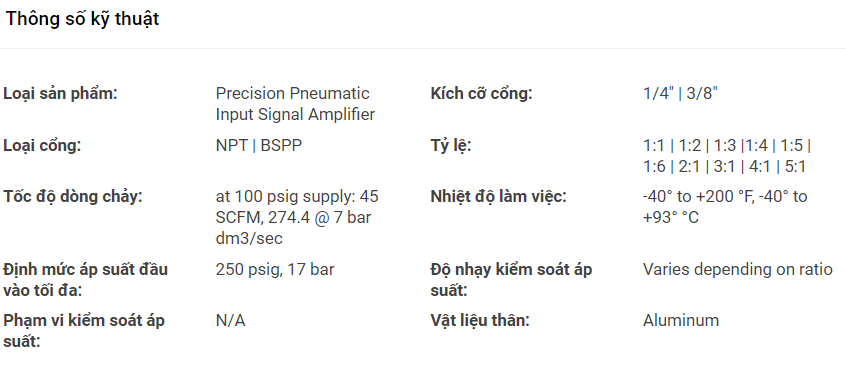Select 'Độ nhạy kiểm soát áp suất:' label
Viewport: 846px width, 383px height.
511,279
